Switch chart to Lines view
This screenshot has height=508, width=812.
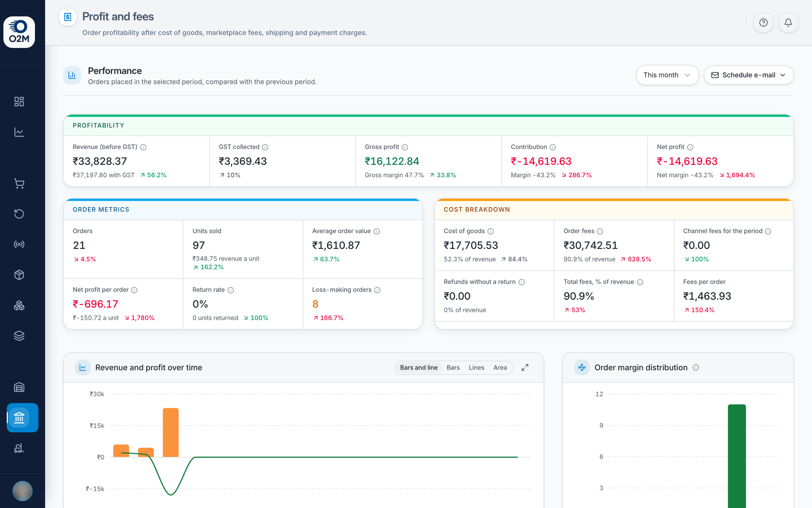pyautogui.click(x=476, y=367)
